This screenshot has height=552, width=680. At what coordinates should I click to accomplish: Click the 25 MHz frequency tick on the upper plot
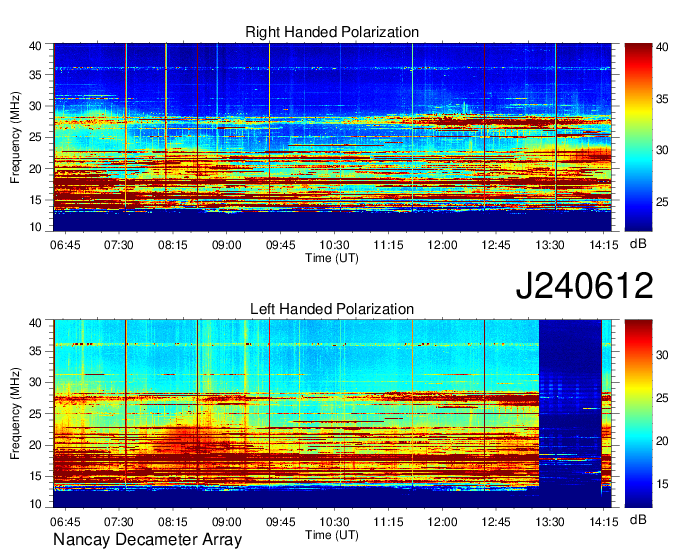coord(35,137)
